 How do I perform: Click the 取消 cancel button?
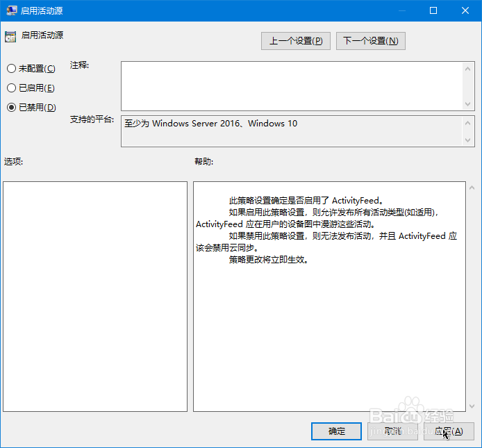click(393, 431)
